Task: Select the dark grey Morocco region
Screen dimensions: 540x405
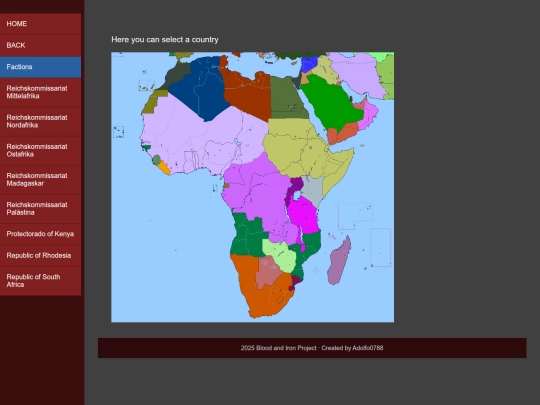Action: pos(176,74)
